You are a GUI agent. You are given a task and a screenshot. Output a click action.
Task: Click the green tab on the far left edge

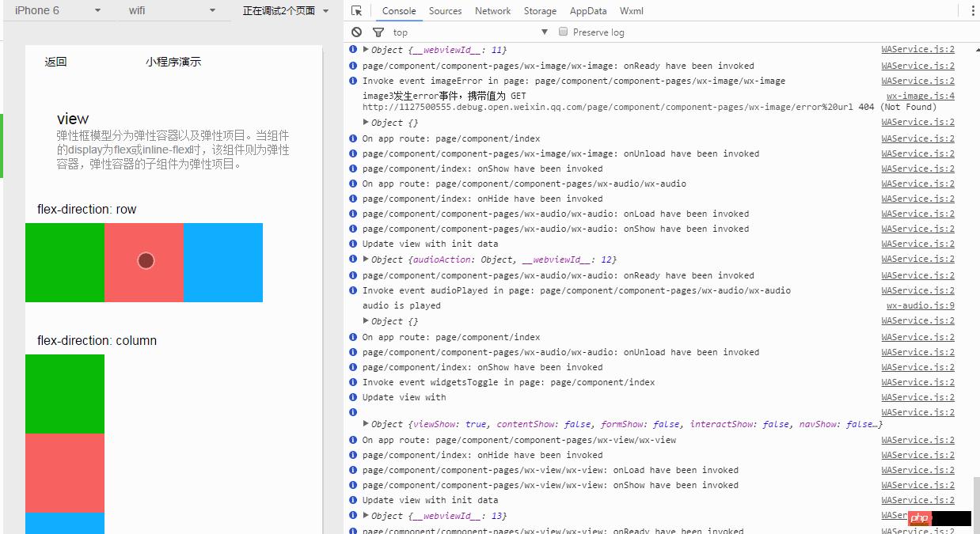2,146
